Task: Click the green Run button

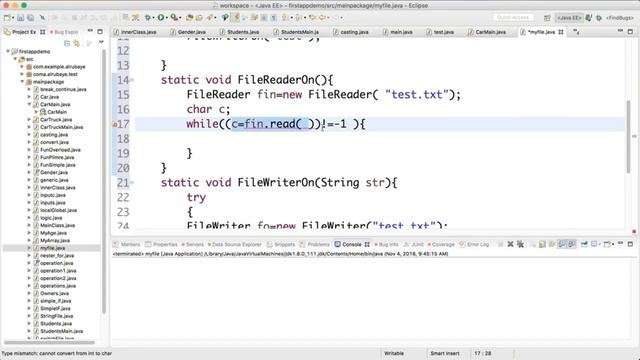Action: pos(161,18)
